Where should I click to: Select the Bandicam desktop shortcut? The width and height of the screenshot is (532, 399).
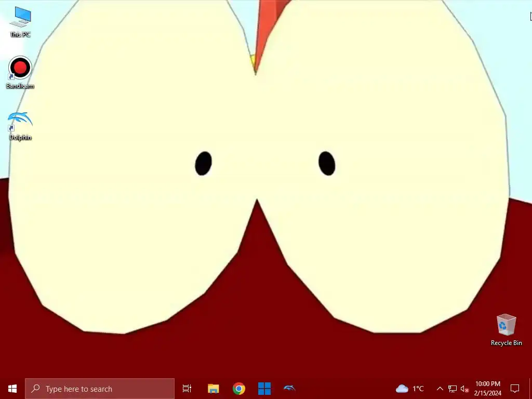(20, 73)
